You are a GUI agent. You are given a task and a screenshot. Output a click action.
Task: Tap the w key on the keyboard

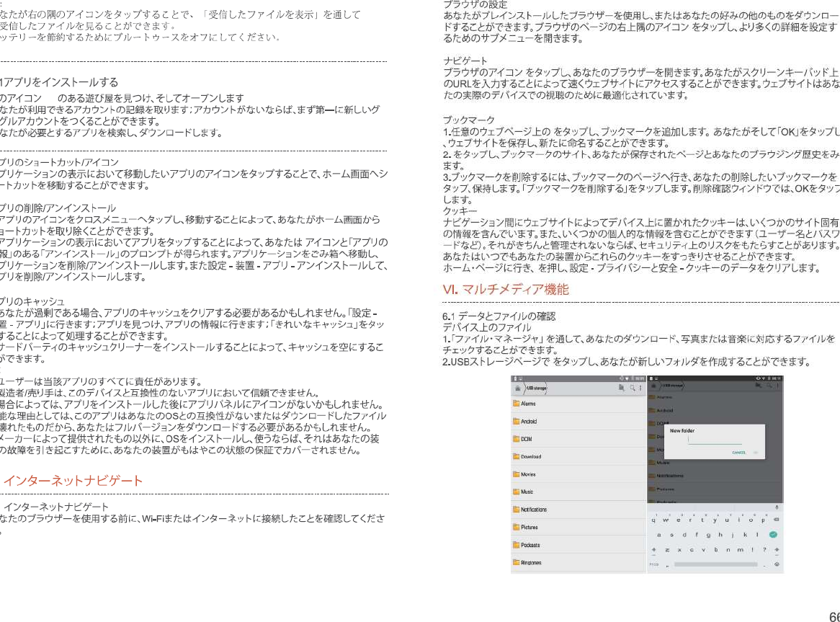pyautogui.click(x=666, y=520)
